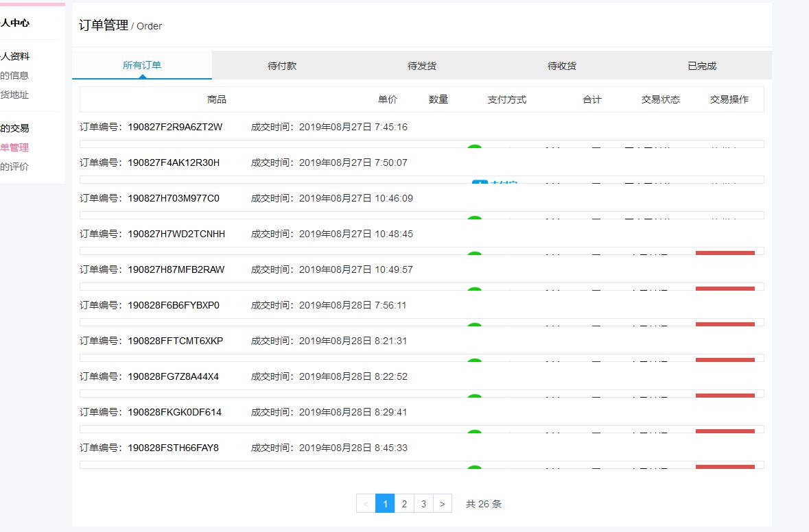Image resolution: width=809 pixels, height=532 pixels.
Task: Click the 单价 column header
Action: click(x=388, y=99)
